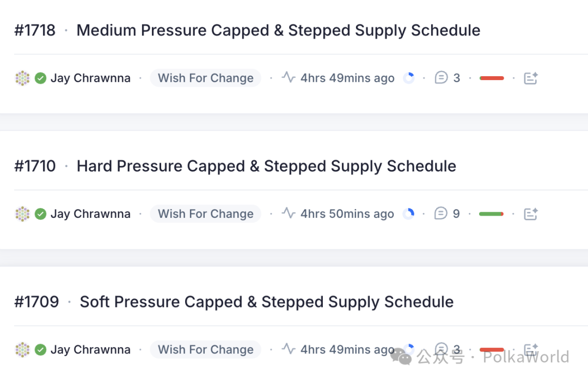Open the Soft Pressure Capped & Stepped Supply proposal
The height and width of the screenshot is (380, 588).
pos(267,302)
